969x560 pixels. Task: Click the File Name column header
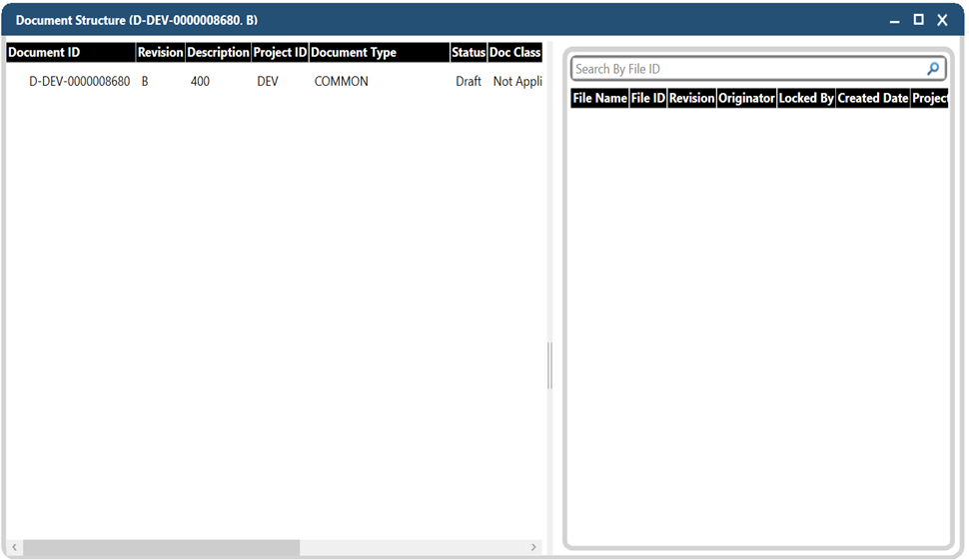pos(599,99)
